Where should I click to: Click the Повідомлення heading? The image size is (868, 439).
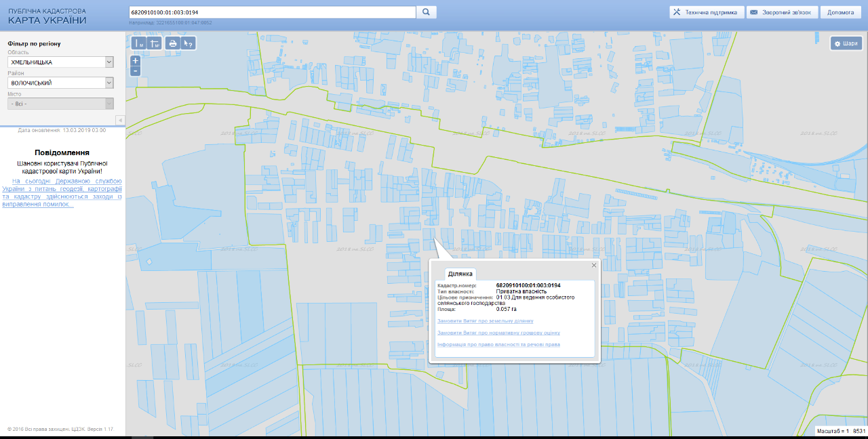(x=62, y=152)
